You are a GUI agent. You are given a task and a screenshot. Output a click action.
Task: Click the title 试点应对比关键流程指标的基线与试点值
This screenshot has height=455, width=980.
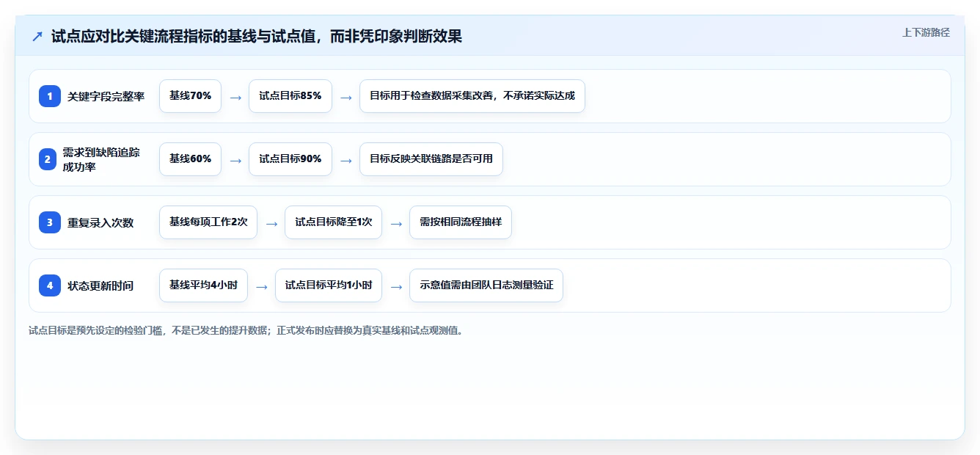coord(257,37)
